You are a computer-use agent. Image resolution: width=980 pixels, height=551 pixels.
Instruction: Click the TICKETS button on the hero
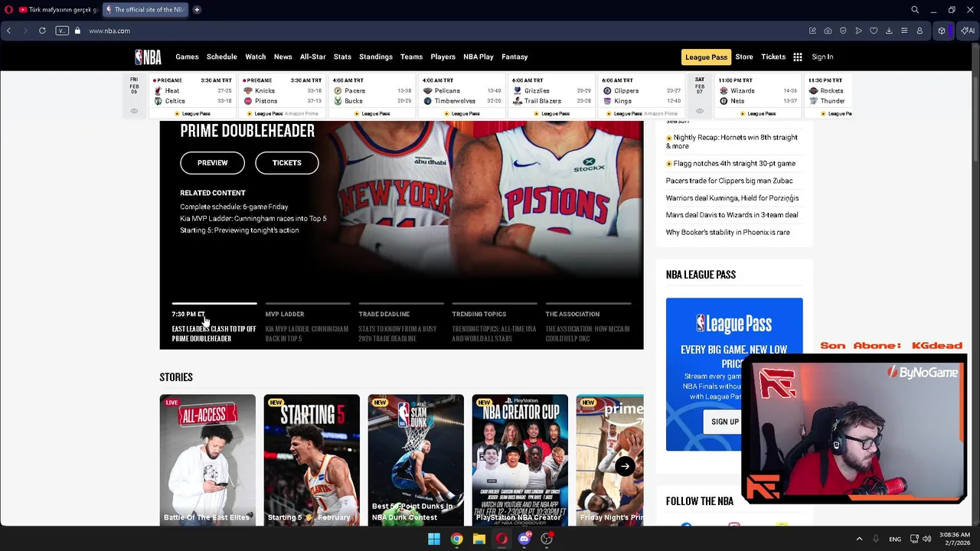(x=286, y=163)
